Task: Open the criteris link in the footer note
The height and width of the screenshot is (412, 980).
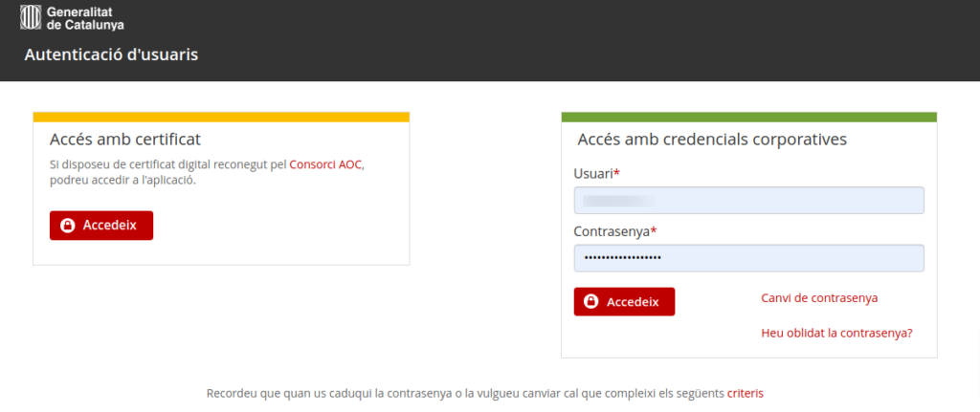Action: 745,393
